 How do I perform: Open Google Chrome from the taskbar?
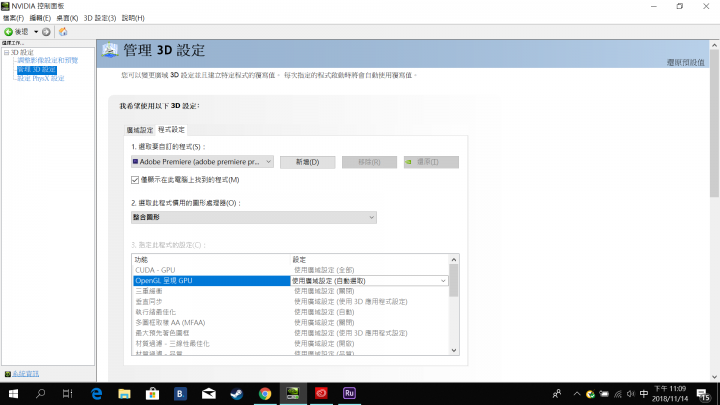coord(264,394)
